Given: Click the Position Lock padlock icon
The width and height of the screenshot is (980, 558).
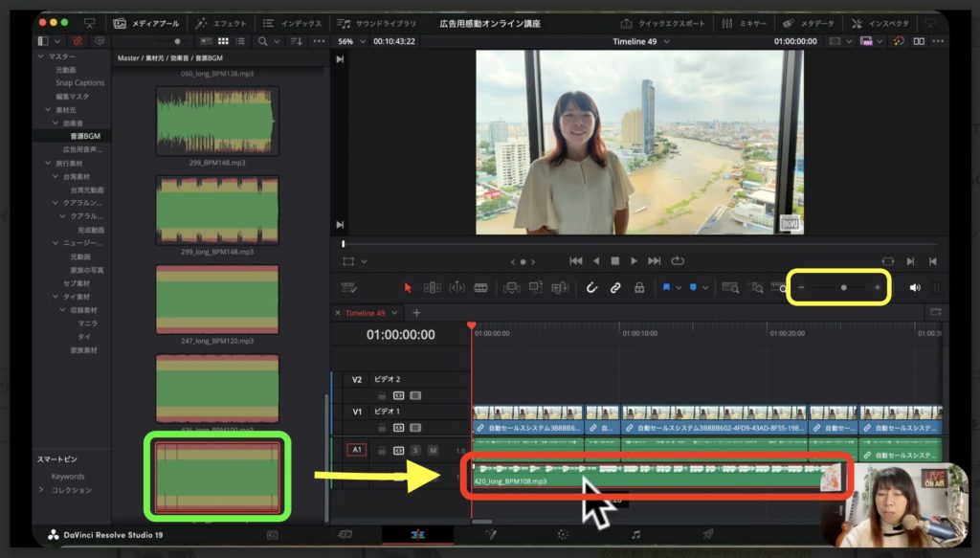Looking at the screenshot, I should 638,287.
